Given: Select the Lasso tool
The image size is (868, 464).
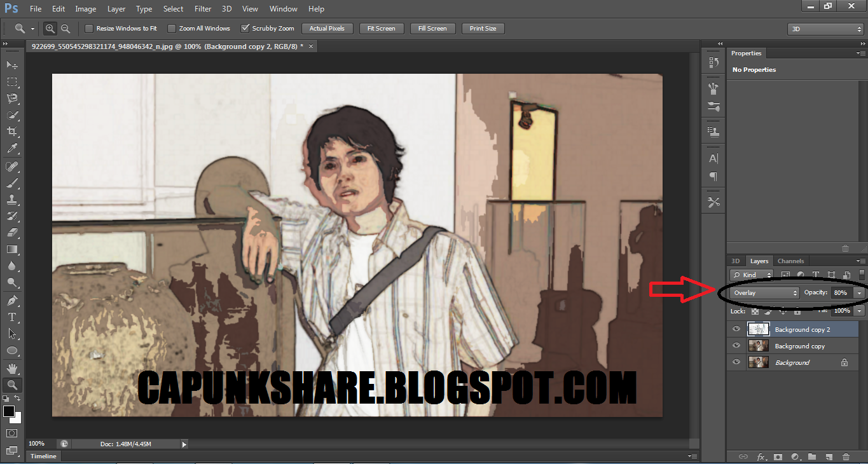Looking at the screenshot, I should (12, 99).
